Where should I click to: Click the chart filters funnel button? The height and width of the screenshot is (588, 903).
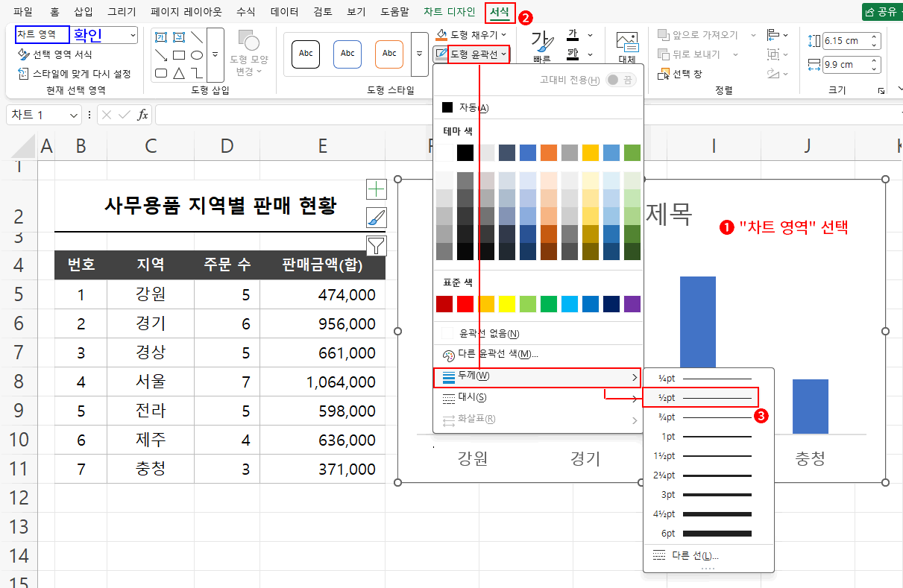pyautogui.click(x=377, y=246)
